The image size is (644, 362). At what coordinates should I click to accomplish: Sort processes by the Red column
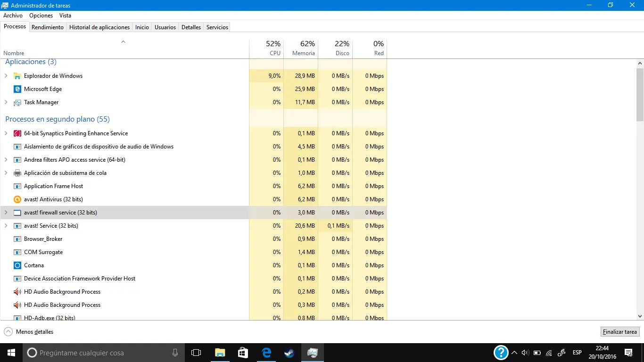tap(370, 48)
